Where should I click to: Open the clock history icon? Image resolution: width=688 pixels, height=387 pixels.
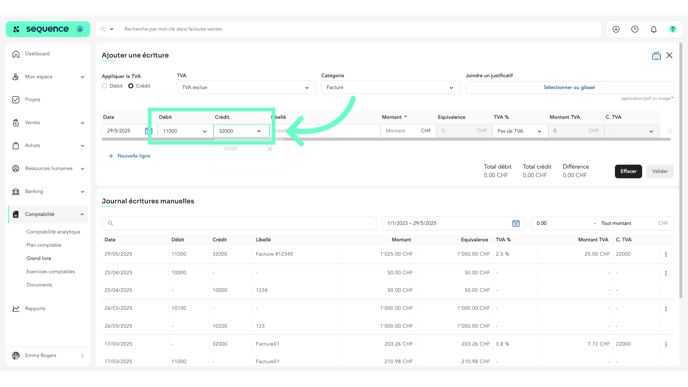[635, 29]
